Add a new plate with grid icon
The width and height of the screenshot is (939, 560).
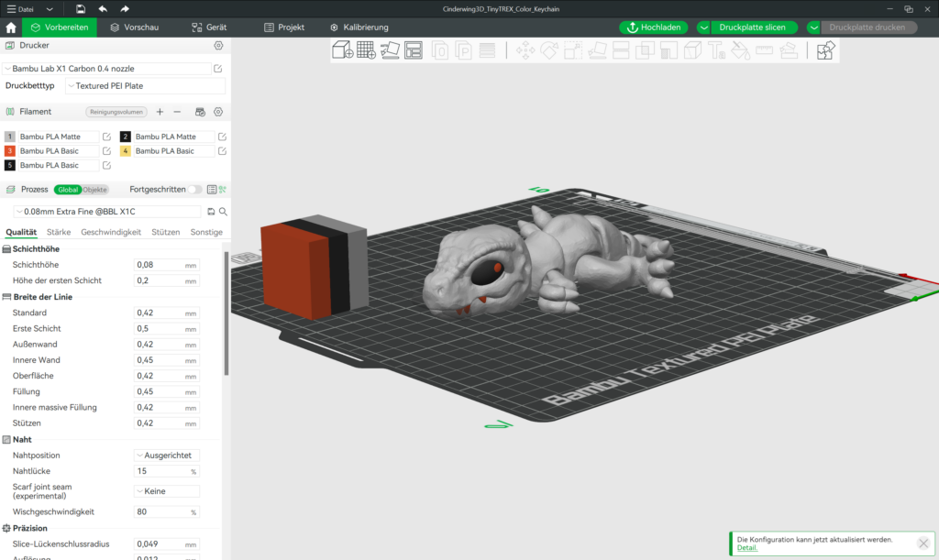(x=366, y=50)
